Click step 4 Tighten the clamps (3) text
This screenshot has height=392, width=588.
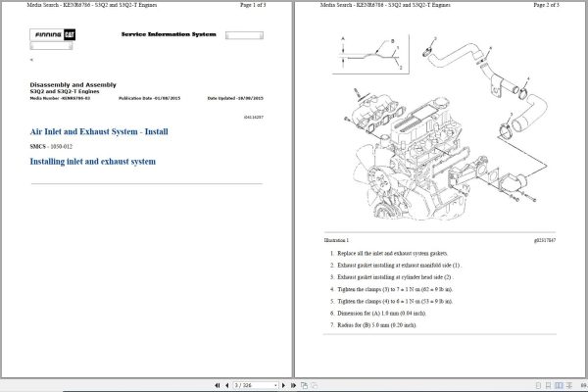pos(395,289)
